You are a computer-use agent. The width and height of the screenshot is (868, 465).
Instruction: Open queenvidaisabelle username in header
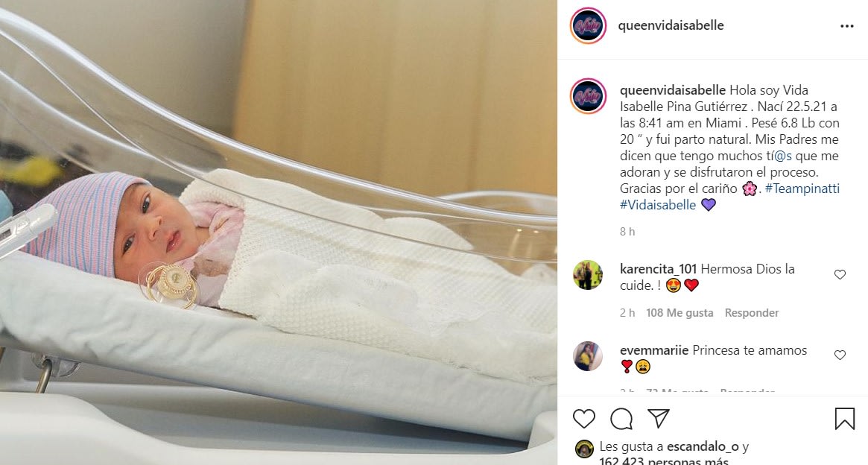(671, 25)
